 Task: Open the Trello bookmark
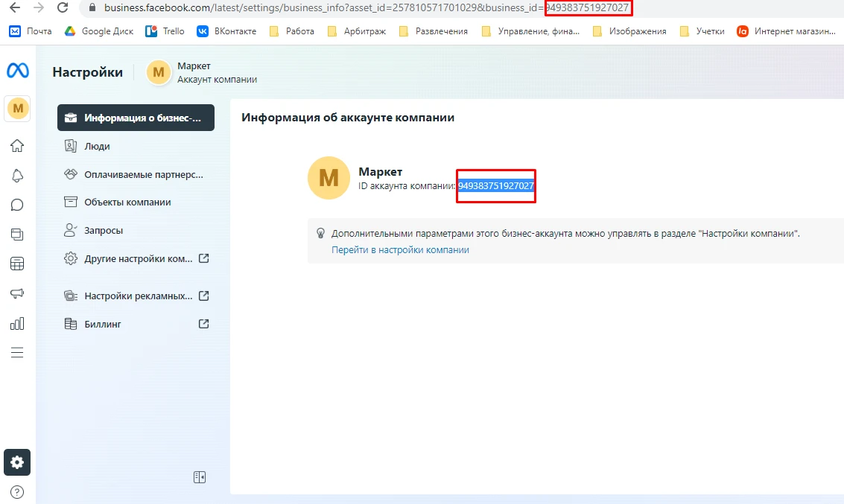point(165,31)
